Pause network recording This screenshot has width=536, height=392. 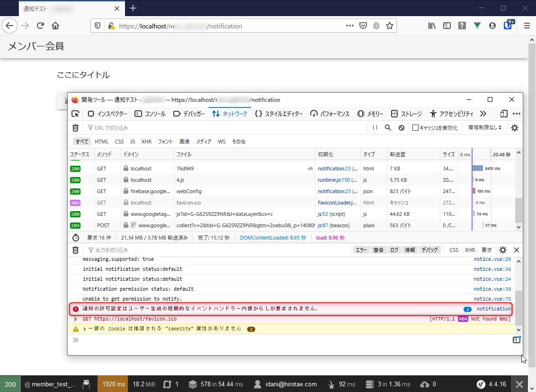pyautogui.click(x=375, y=127)
